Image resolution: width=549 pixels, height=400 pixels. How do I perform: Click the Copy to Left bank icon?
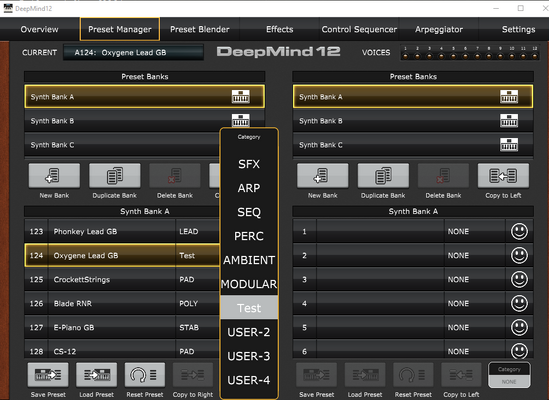coord(503,175)
